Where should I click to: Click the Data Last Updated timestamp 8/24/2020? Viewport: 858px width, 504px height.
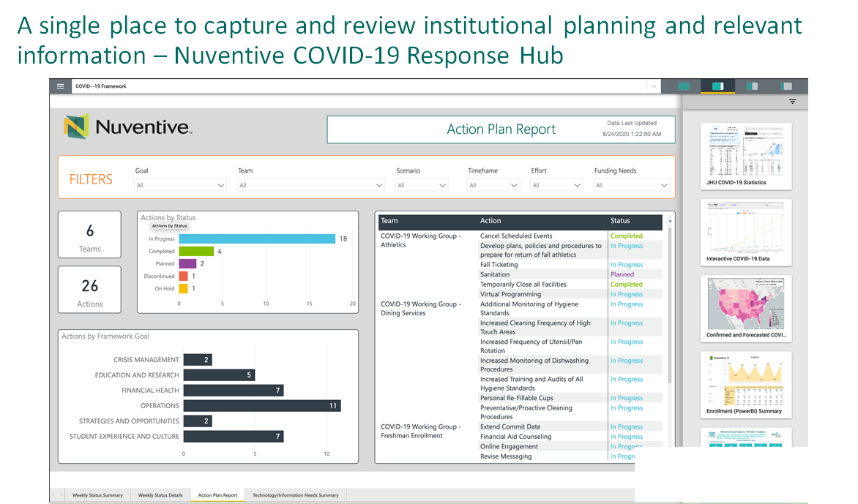(x=632, y=134)
